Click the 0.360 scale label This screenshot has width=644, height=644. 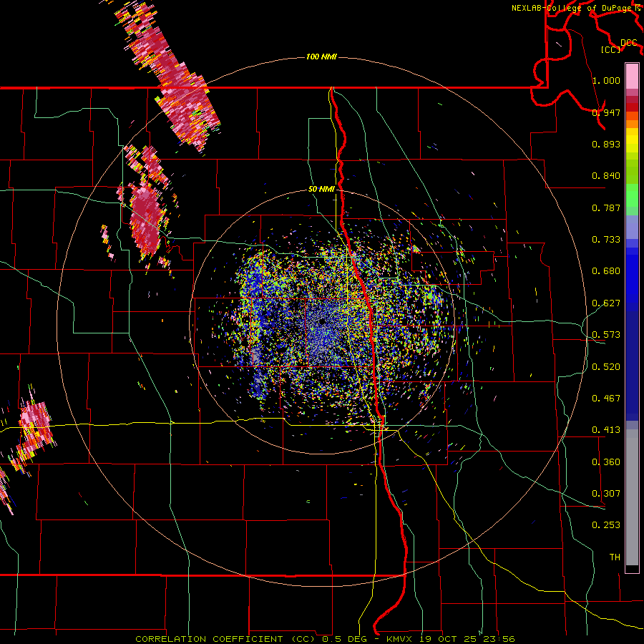pos(606,462)
